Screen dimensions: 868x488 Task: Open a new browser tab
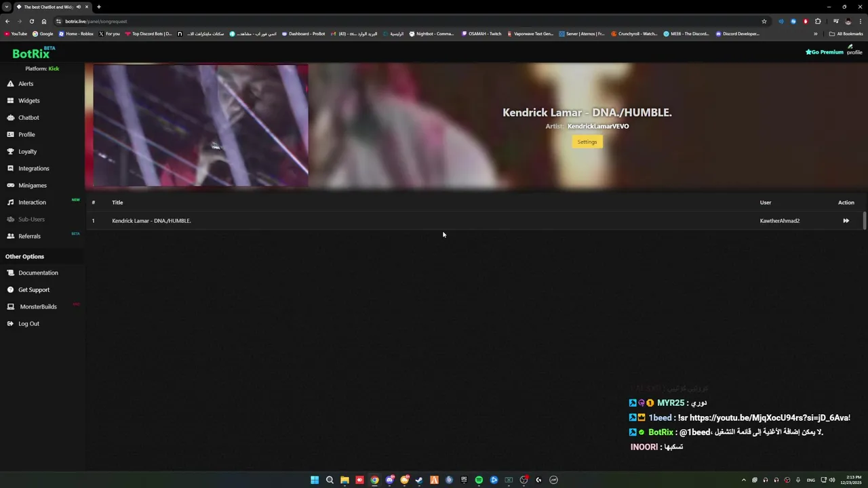tap(98, 7)
